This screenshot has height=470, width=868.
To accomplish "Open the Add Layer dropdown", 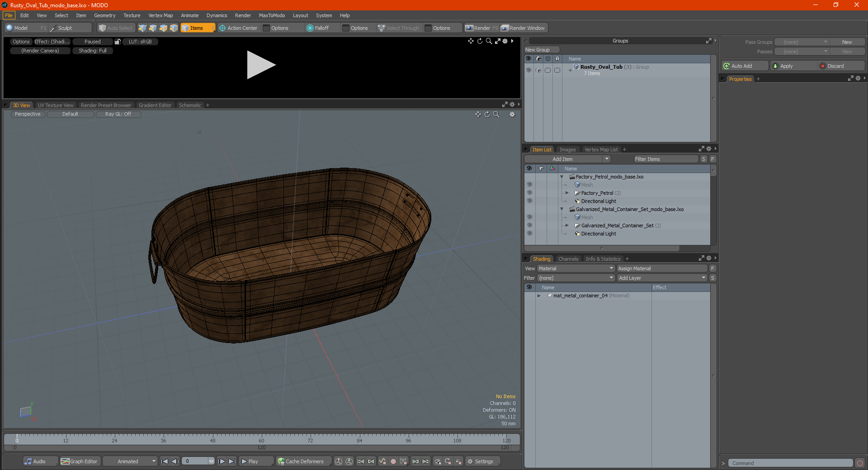I will click(x=662, y=278).
